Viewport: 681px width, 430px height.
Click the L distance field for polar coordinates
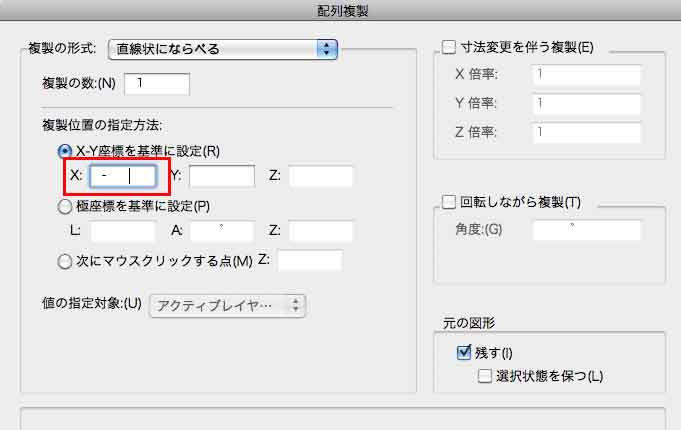[x=122, y=232]
